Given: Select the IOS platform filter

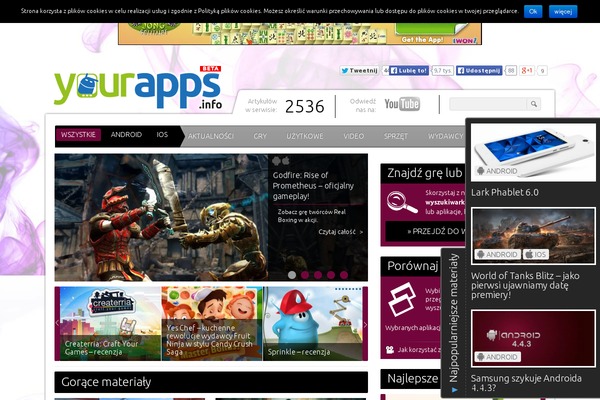Looking at the screenshot, I should pyautogui.click(x=162, y=135).
